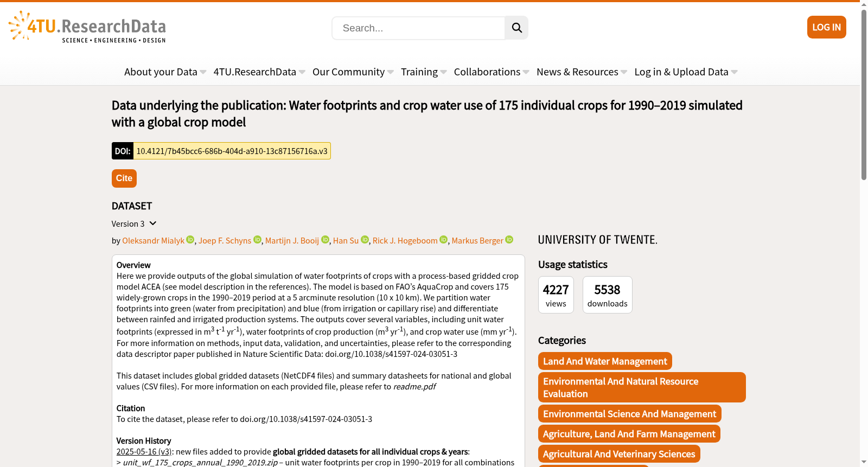Open author link Oleksandr Mialyk
The width and height of the screenshot is (868, 467).
(154, 241)
